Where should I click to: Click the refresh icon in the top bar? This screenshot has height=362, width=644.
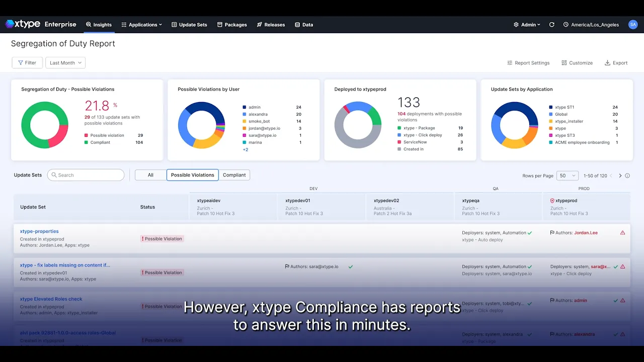[x=552, y=25]
